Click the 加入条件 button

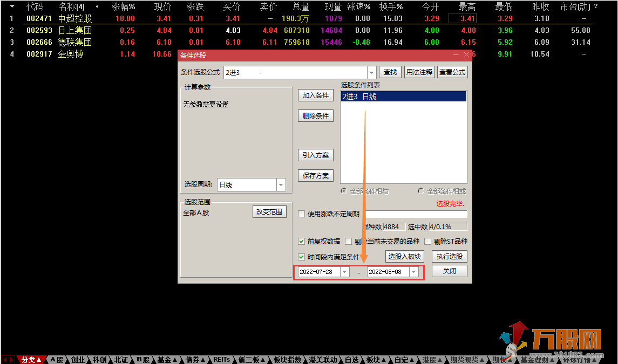point(316,95)
